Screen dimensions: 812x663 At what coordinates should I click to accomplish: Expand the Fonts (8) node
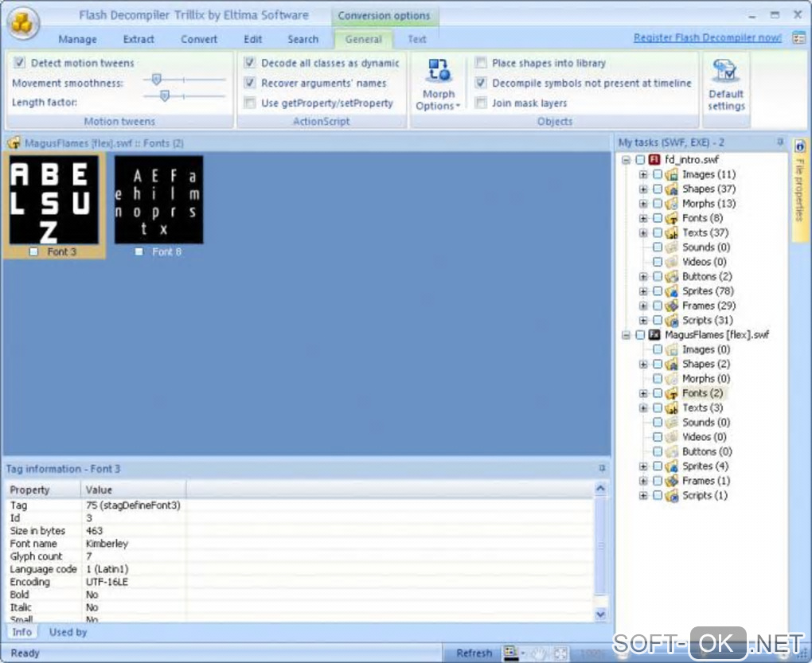[x=643, y=218]
